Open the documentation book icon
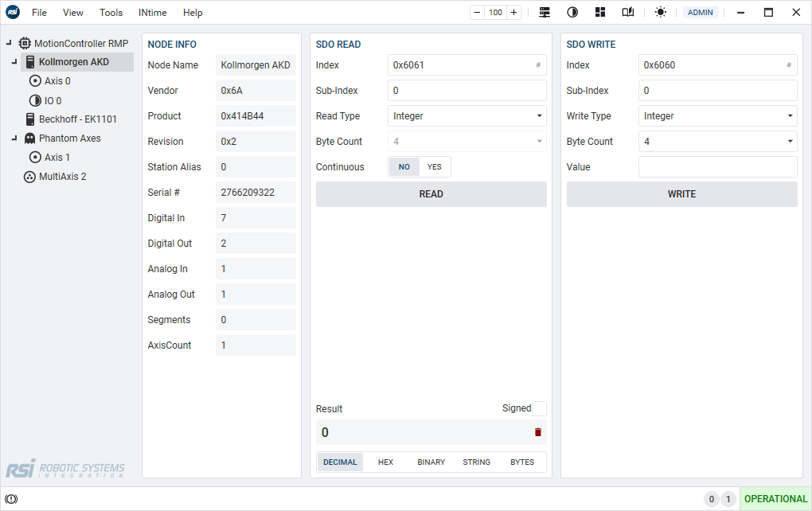This screenshot has width=812, height=511. pyautogui.click(x=627, y=13)
